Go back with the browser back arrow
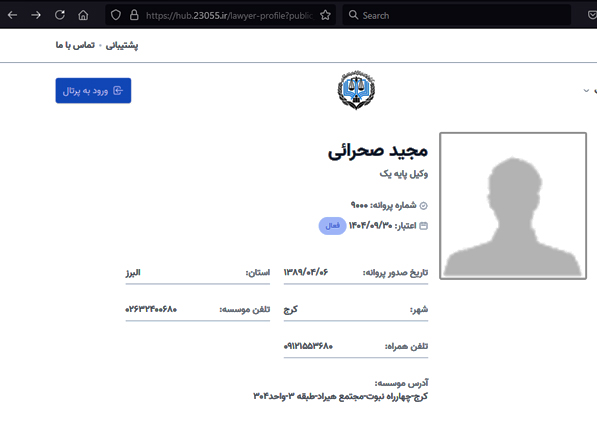Image resolution: width=597 pixels, height=429 pixels. [12, 15]
